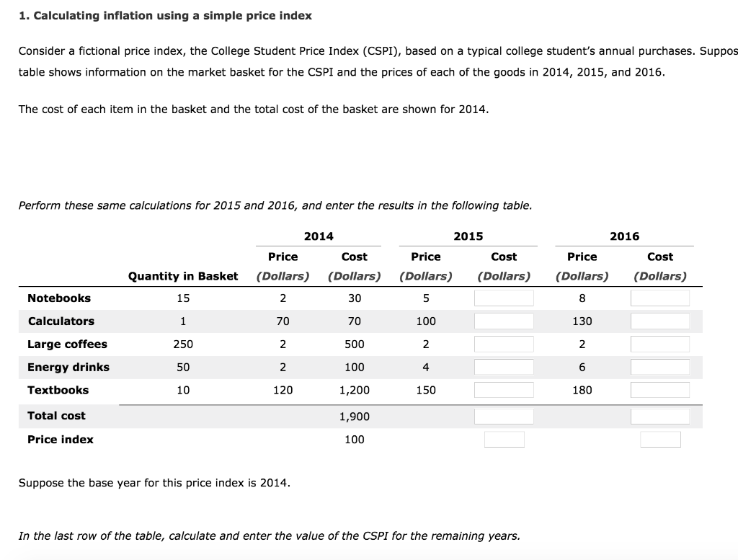Click the 2016 Cost field for Energy drinks
This screenshot has width=738, height=560.
pos(660,367)
